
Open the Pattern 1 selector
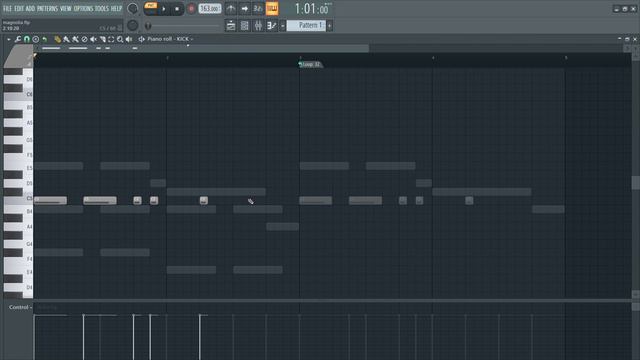pyautogui.click(x=306, y=25)
